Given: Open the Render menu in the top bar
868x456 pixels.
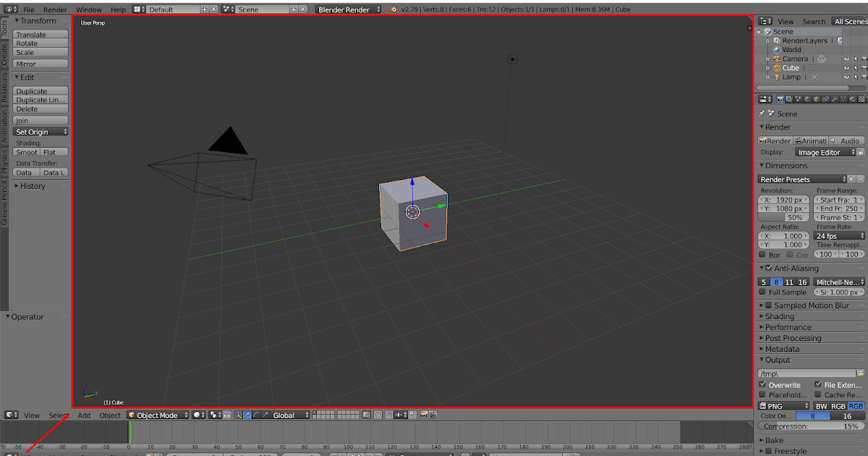Looking at the screenshot, I should [x=54, y=9].
